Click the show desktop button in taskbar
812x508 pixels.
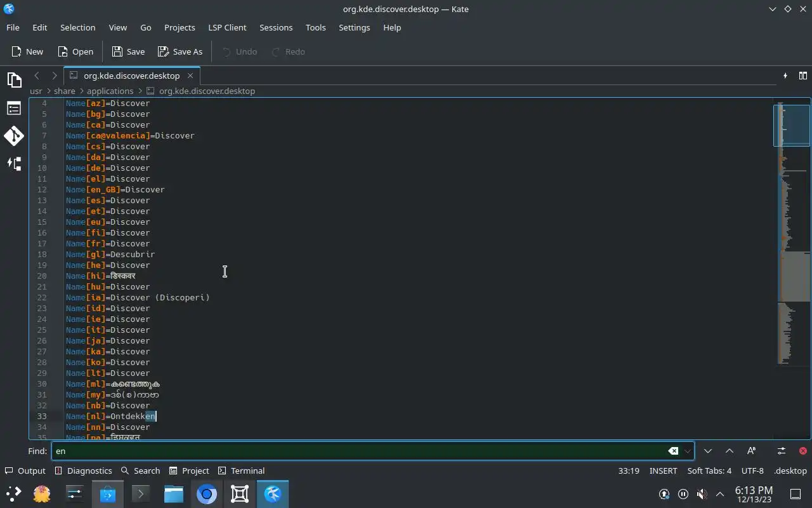(x=796, y=494)
